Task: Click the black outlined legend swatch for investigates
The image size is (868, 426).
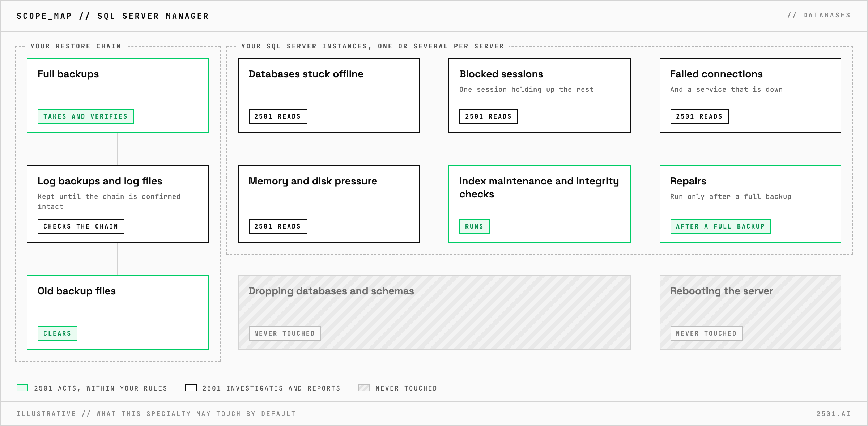Action: (191, 388)
